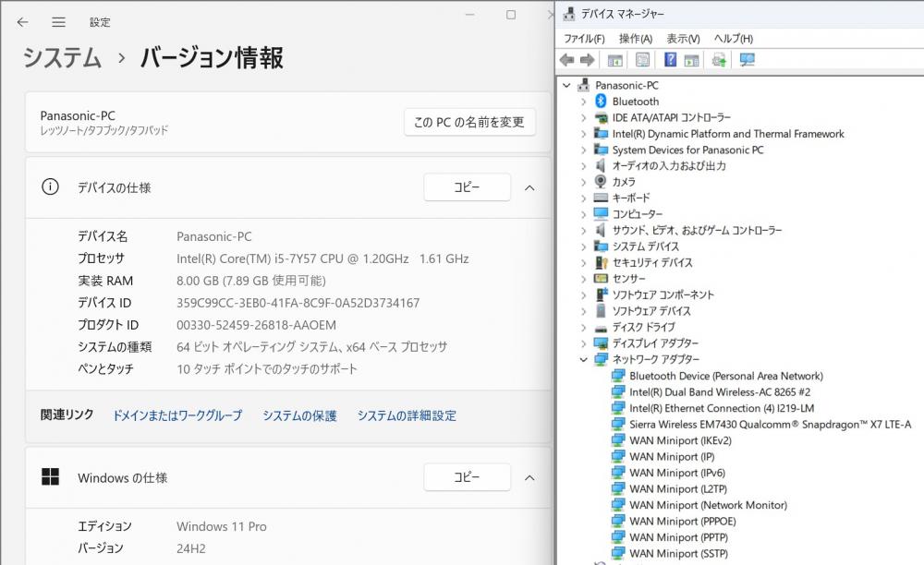Screen dimensions: 924x565
Task: Click the forward arrow in Device Manager toolbar
Action: point(587,59)
